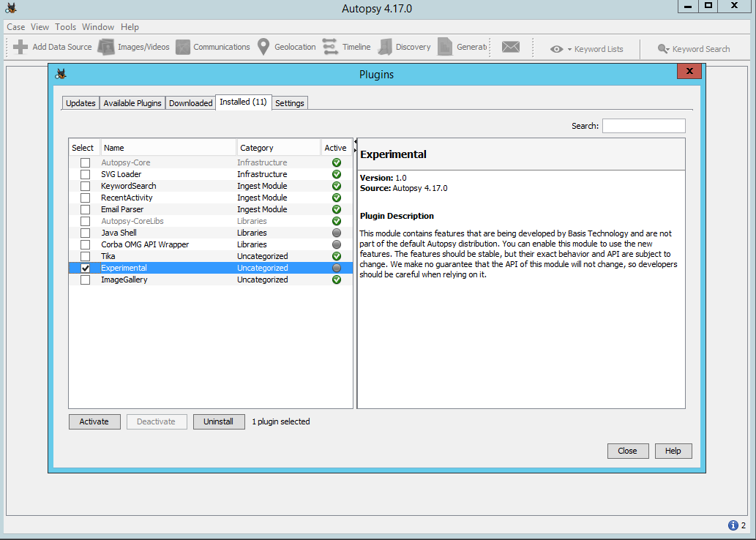Click the Activate button
Viewport: 756px width, 540px height.
tap(94, 421)
